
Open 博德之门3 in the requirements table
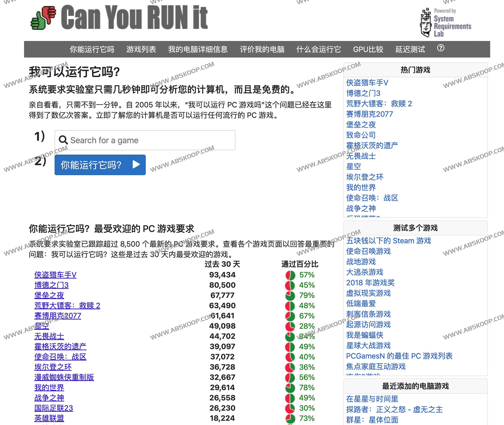[x=51, y=285]
